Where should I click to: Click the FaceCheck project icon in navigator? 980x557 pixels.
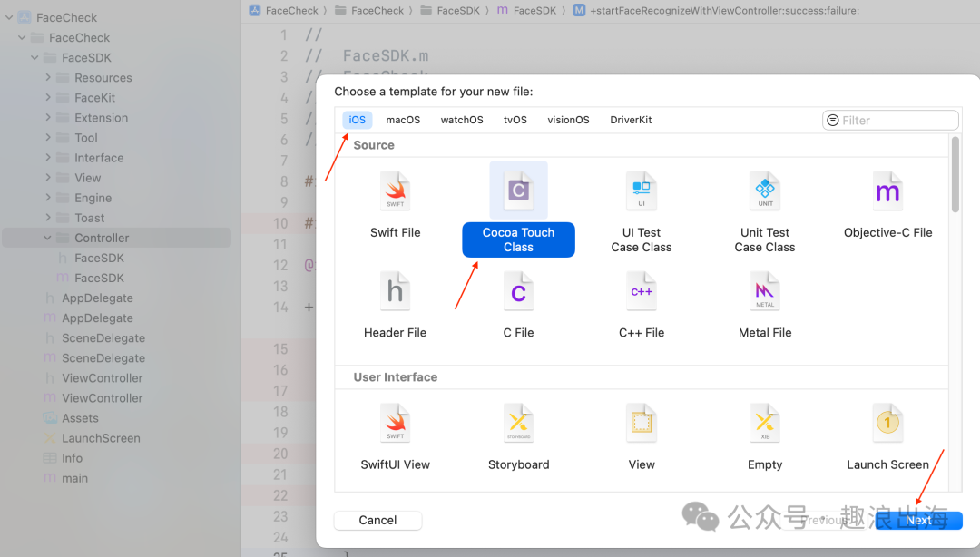(x=24, y=17)
